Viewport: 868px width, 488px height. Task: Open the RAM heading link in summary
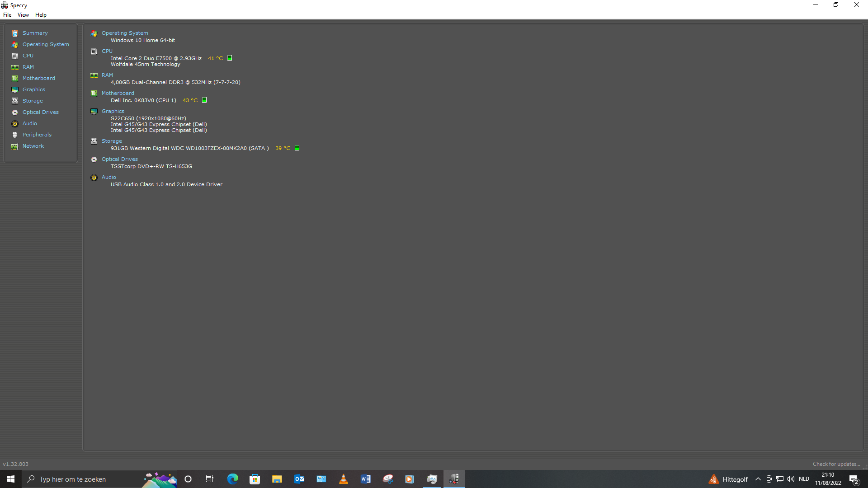107,75
